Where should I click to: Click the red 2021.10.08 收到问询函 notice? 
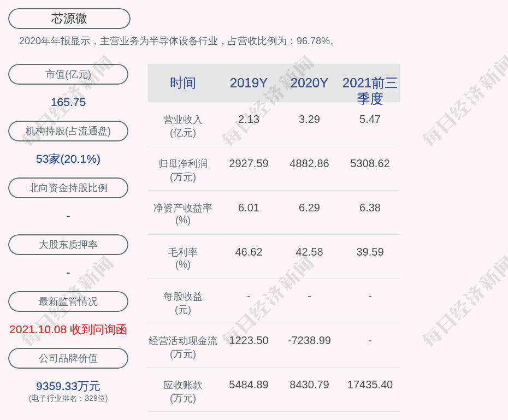pyautogui.click(x=68, y=329)
